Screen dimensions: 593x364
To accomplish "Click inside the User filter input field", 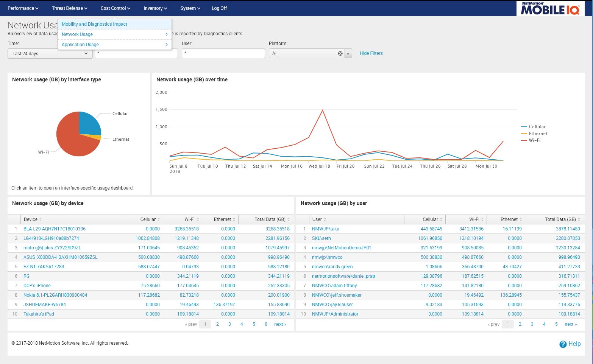I will [x=223, y=53].
